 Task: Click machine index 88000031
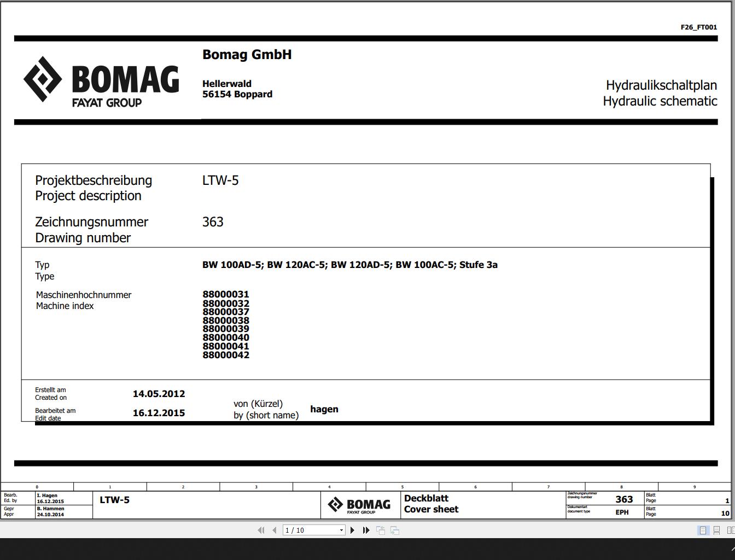click(x=226, y=294)
